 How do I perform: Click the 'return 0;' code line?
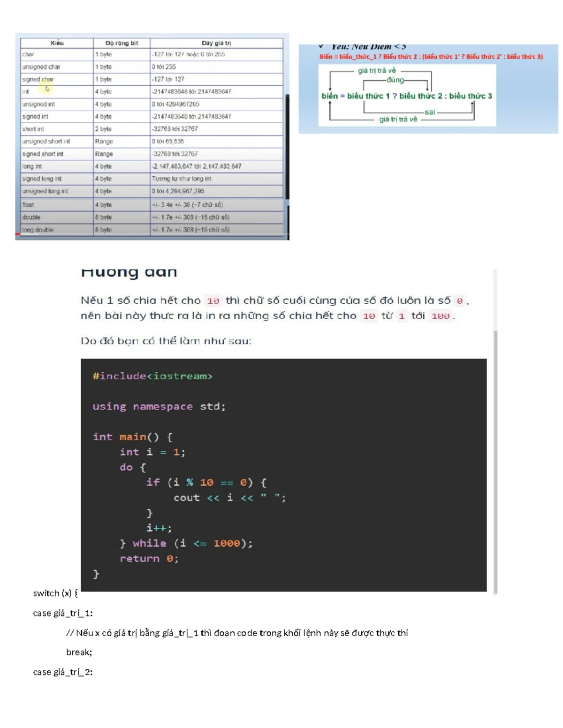(149, 559)
